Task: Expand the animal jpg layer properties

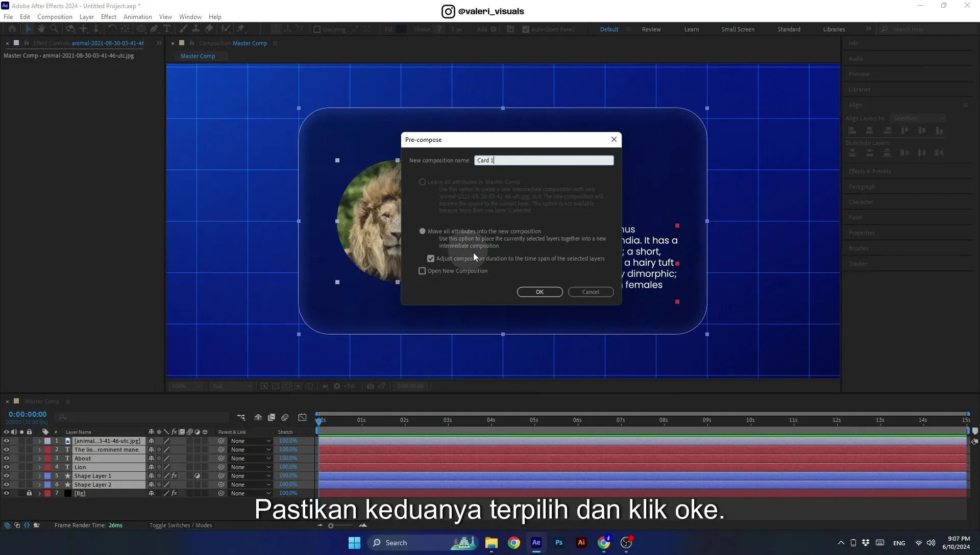Action: (39, 441)
